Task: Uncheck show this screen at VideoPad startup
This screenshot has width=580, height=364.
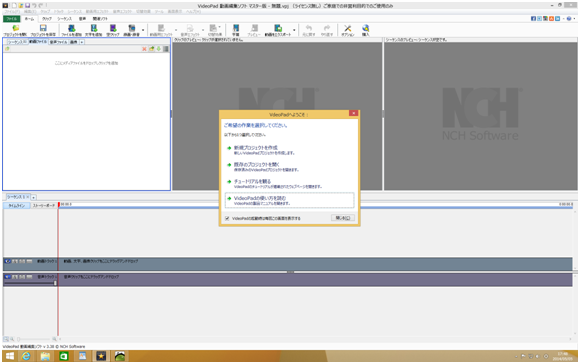Action: (x=227, y=218)
